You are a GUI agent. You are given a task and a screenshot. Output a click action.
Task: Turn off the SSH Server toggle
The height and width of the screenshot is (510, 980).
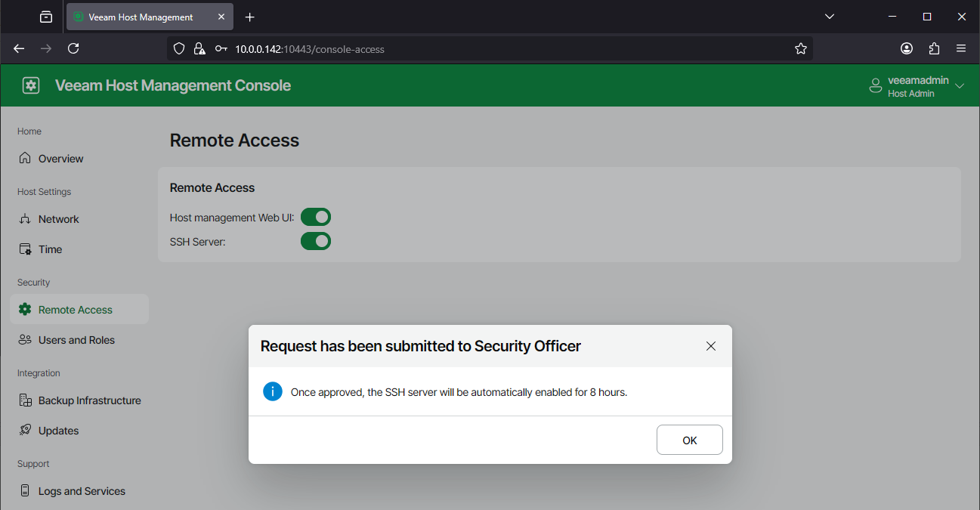pyautogui.click(x=316, y=241)
